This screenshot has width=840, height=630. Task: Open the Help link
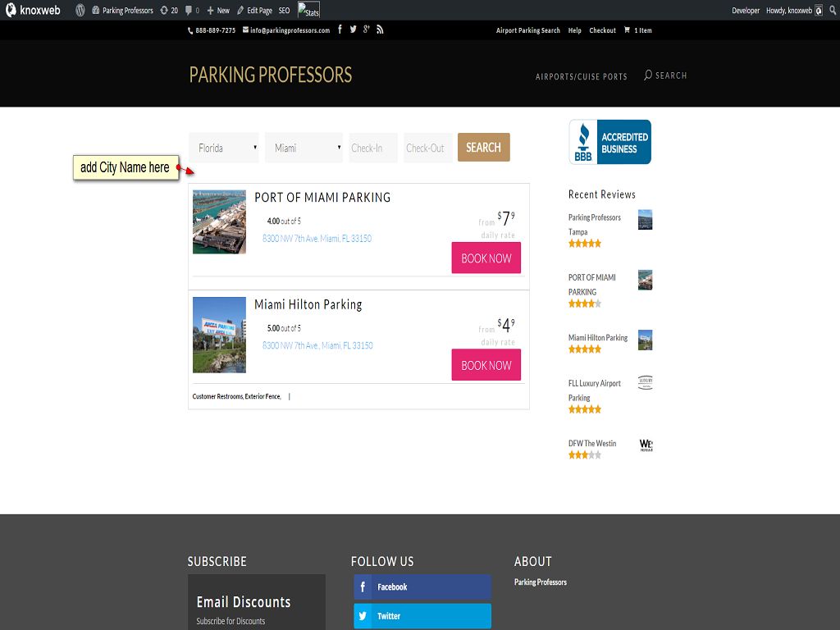(574, 30)
